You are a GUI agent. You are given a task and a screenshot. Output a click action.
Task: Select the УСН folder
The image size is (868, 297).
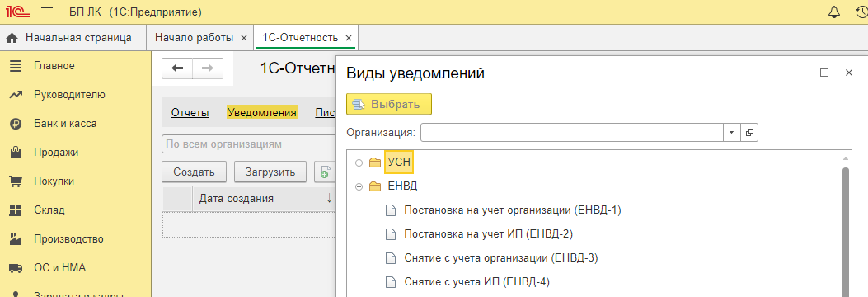[399, 163]
